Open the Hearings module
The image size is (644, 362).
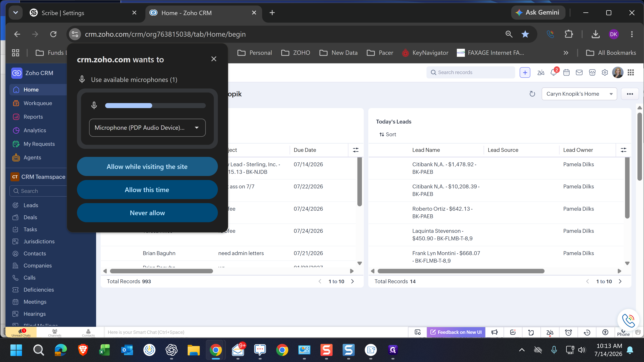[x=35, y=314]
